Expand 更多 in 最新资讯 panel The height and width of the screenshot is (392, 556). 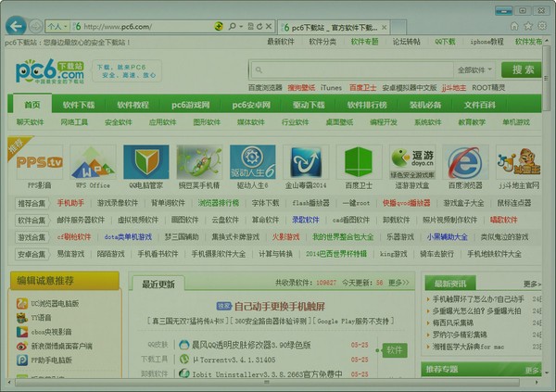pos(532,284)
